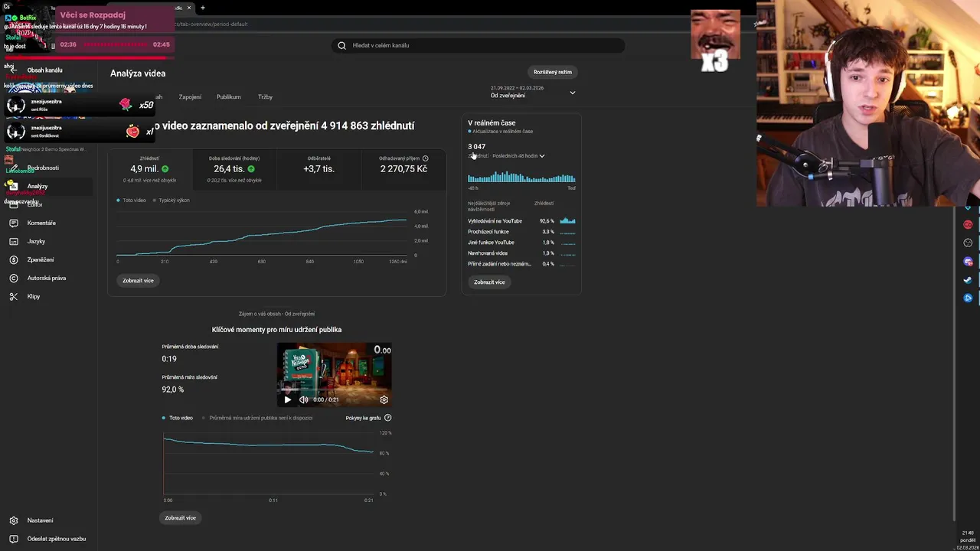
Task: Click green up arrow next to 26,4 tis.
Action: tap(251, 168)
